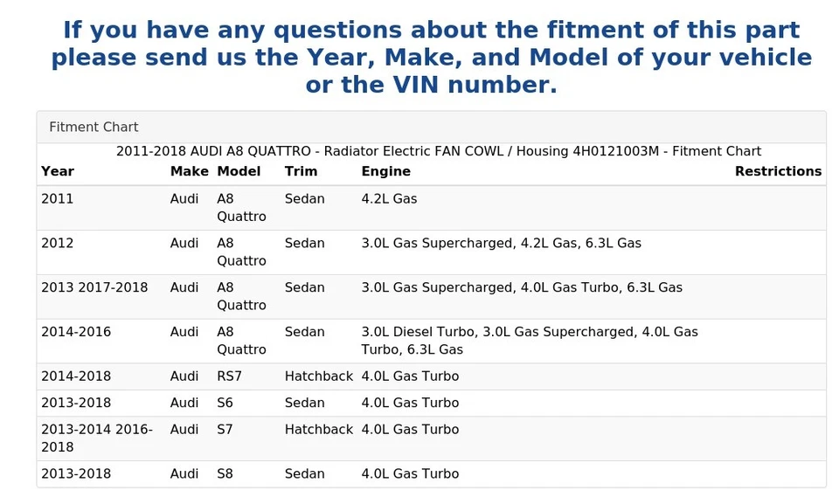Click the 2013 2017-2018 year cell
This screenshot has height=504, width=839.
click(94, 288)
